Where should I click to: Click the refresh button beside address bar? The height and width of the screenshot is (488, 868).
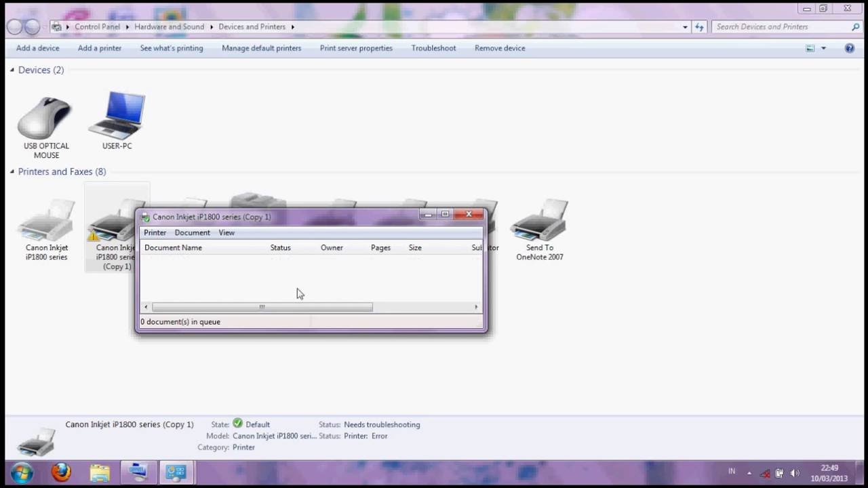pos(699,27)
